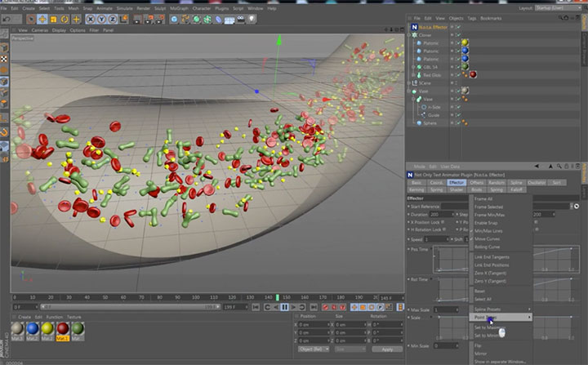This screenshot has width=588, height=365.
Task: Open the Render Settings icon
Action: [160, 19]
